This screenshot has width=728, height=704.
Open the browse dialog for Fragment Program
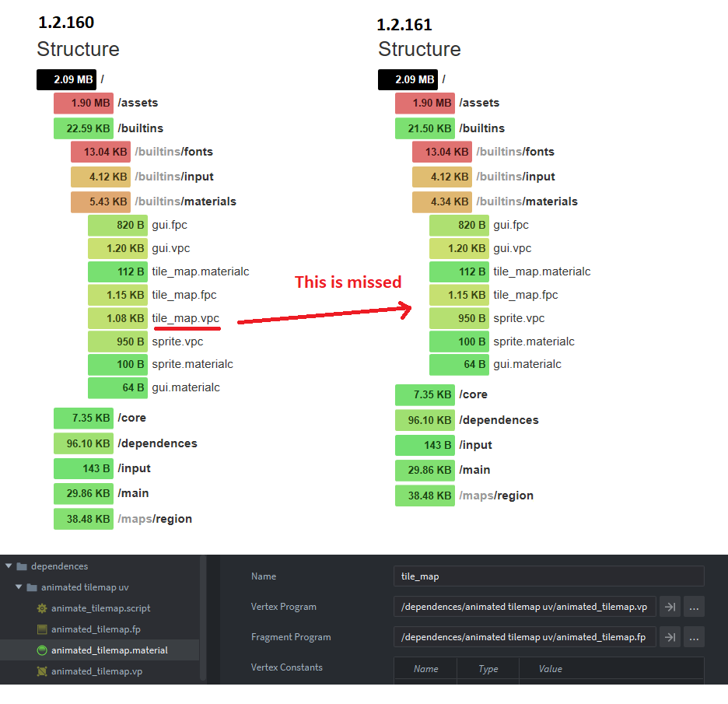(x=693, y=636)
